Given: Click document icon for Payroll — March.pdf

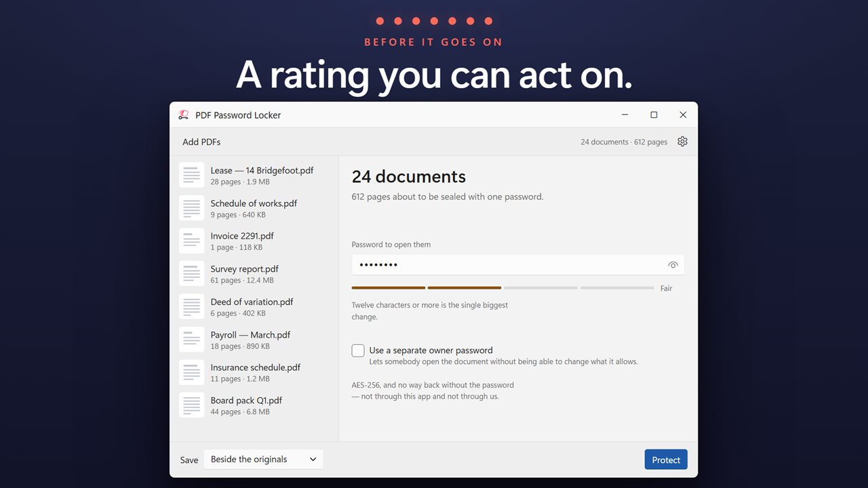Looking at the screenshot, I should coord(192,340).
